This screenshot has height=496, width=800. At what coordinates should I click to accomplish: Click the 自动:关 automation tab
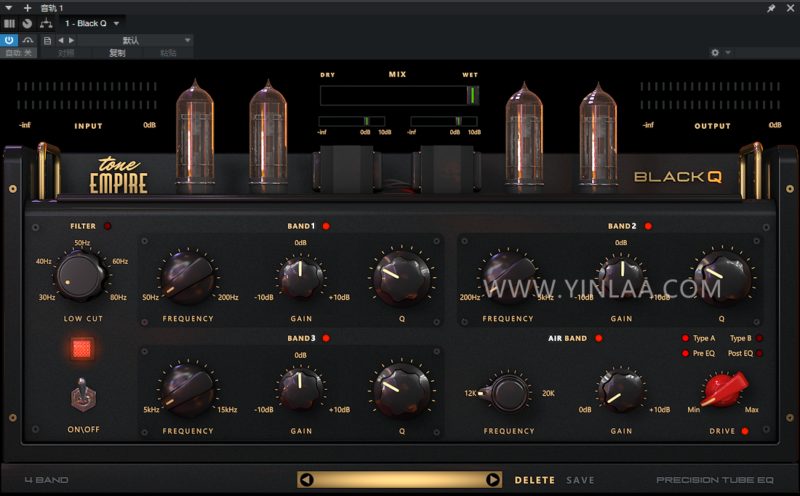20,53
